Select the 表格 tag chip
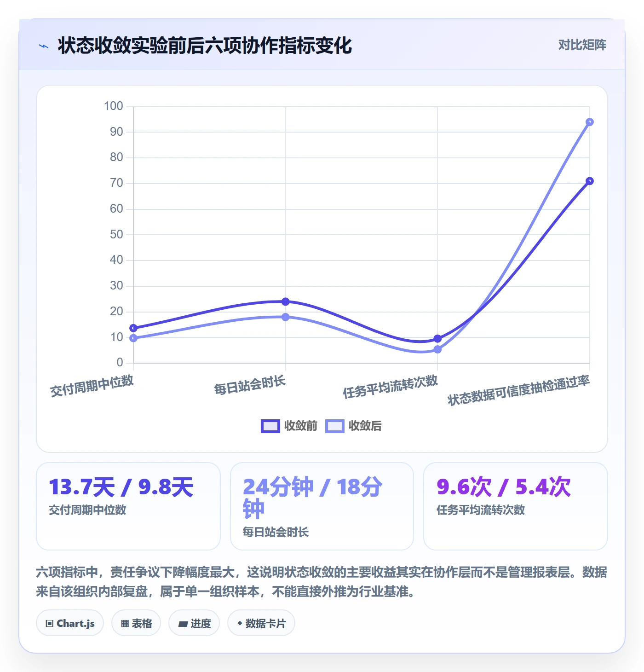The width and height of the screenshot is (644, 672). tap(136, 623)
